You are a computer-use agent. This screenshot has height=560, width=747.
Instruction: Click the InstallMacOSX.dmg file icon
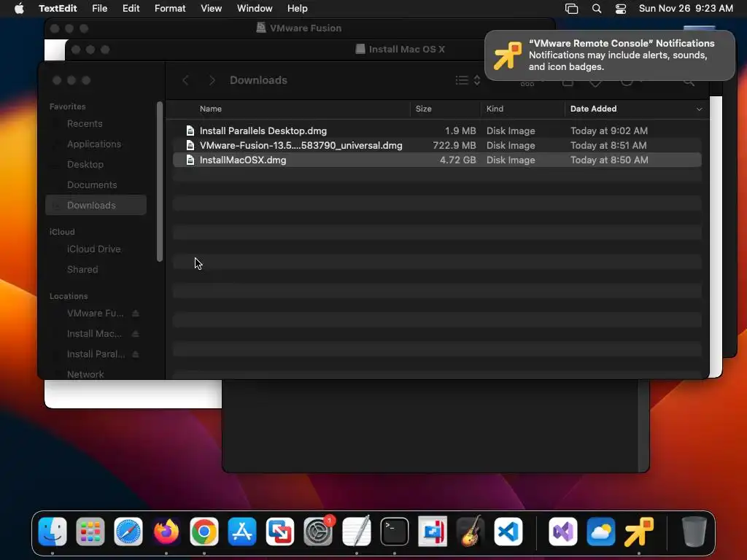pyautogui.click(x=190, y=160)
